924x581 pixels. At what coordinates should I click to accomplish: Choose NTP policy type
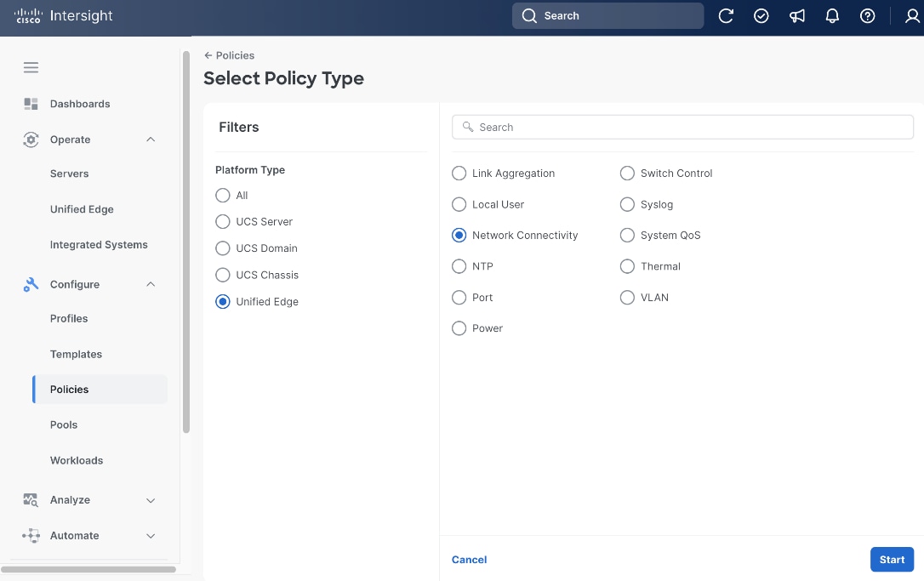coord(459,266)
